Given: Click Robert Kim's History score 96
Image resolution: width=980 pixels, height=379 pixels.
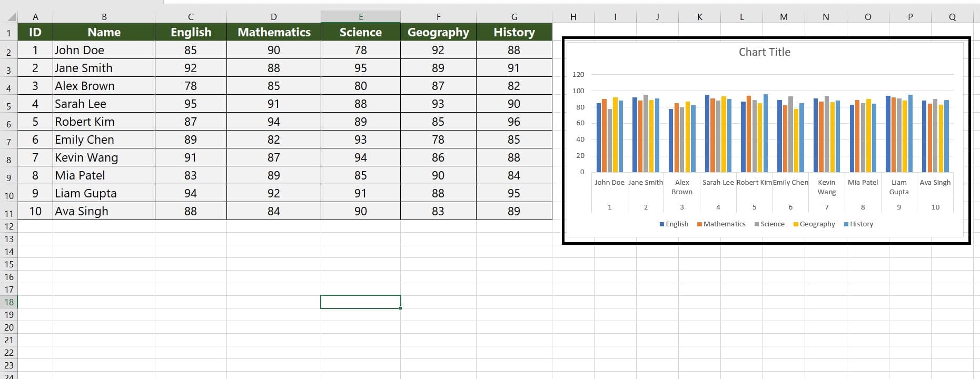Looking at the screenshot, I should 514,122.
